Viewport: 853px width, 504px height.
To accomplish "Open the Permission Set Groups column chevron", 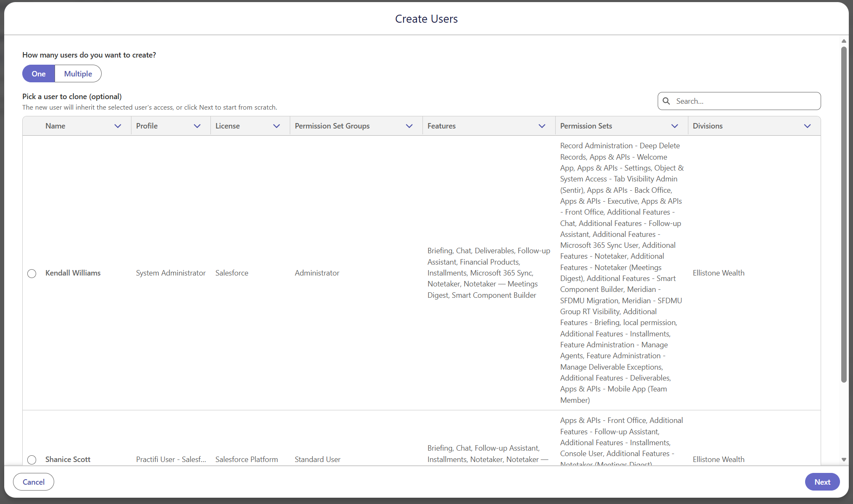I will point(409,126).
